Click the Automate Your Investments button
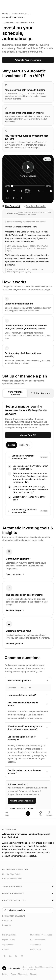The height and width of the screenshot is (980, 56). pos(28,60)
